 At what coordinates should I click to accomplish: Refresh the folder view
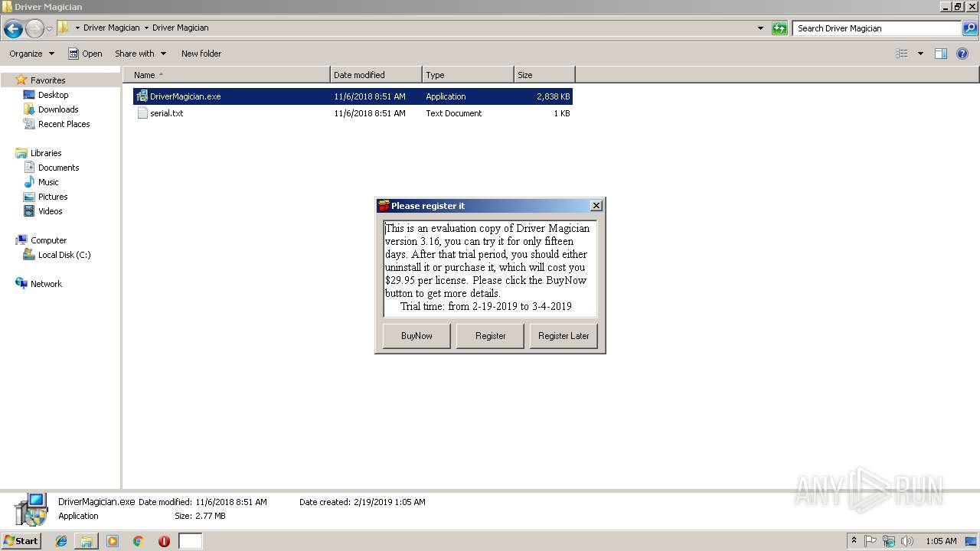point(779,28)
